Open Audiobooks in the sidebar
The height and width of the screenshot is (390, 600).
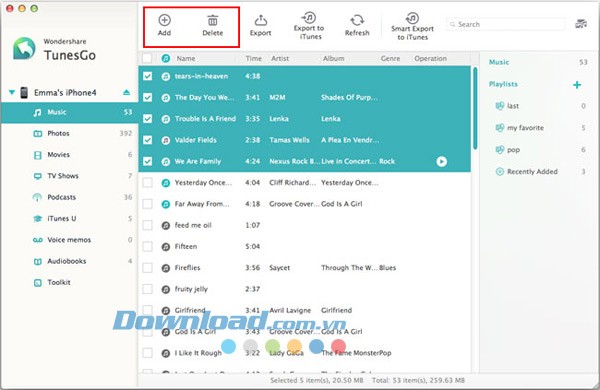(69, 261)
